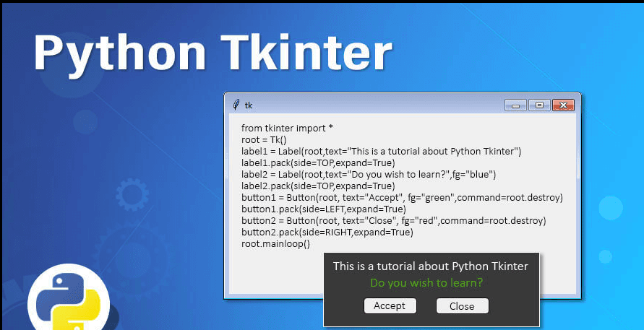644x330 pixels.
Task: Click the large "Python Tkinter" heading
Action: tap(212, 53)
